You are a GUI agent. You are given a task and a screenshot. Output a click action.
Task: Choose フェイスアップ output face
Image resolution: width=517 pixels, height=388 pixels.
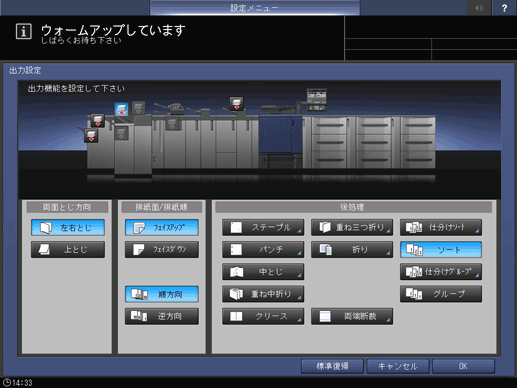[162, 228]
